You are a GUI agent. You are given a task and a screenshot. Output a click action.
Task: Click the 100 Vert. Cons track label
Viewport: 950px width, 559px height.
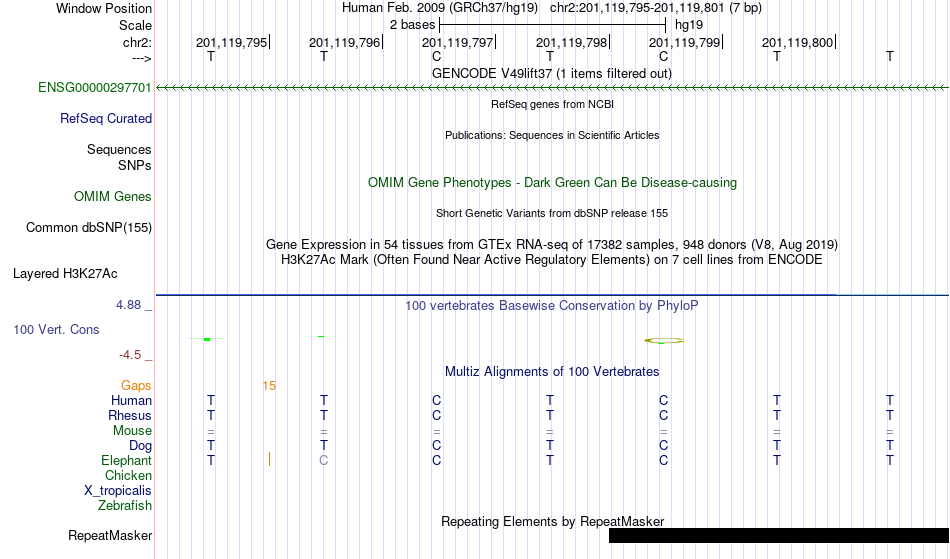pos(56,329)
